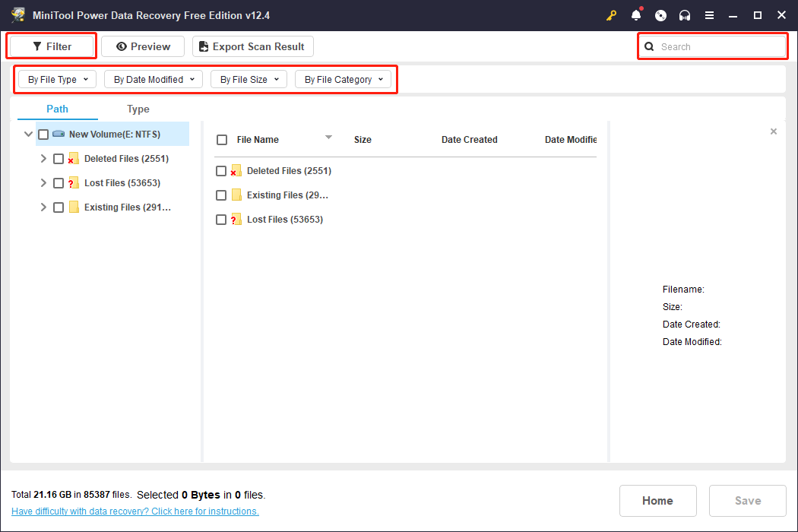Expand the Existing Files tree node
This screenshot has width=798, height=532.
pyautogui.click(x=43, y=207)
